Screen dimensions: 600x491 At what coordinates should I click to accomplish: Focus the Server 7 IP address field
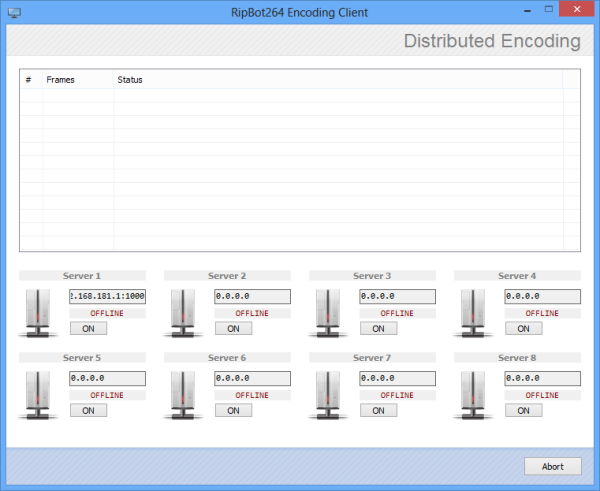point(398,378)
